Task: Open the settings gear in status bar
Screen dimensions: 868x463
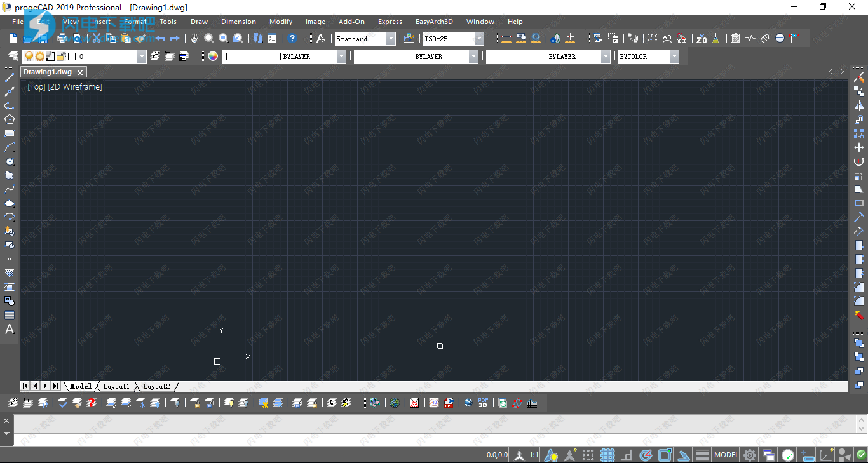Action: click(x=750, y=455)
